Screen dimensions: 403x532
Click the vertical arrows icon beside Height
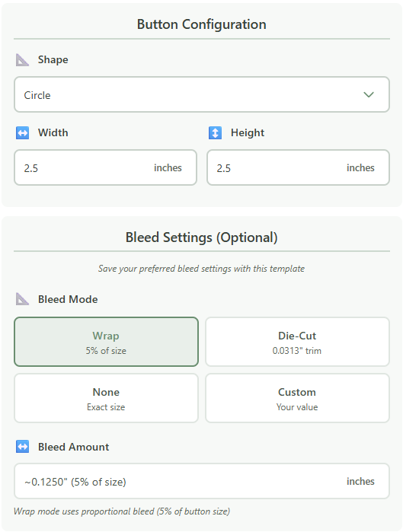coord(216,133)
